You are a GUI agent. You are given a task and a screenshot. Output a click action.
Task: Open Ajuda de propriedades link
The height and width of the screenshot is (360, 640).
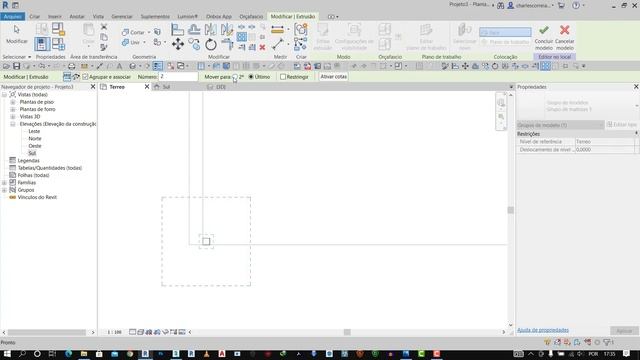543,330
